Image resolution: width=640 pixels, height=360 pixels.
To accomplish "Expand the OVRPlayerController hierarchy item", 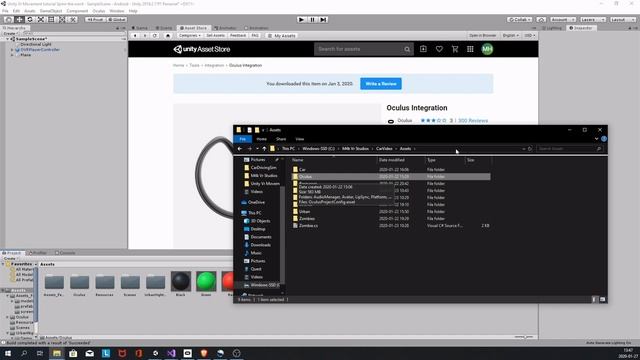I will pyautogui.click(x=12, y=50).
